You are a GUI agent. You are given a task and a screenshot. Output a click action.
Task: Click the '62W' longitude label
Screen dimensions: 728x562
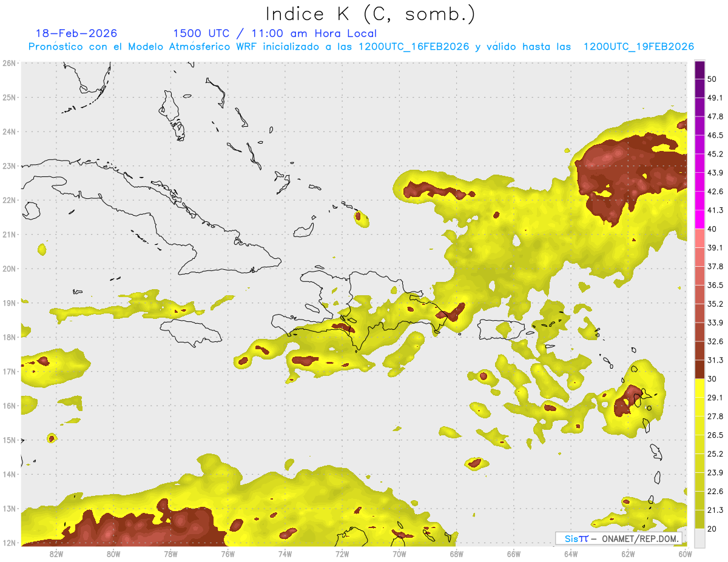628,554
